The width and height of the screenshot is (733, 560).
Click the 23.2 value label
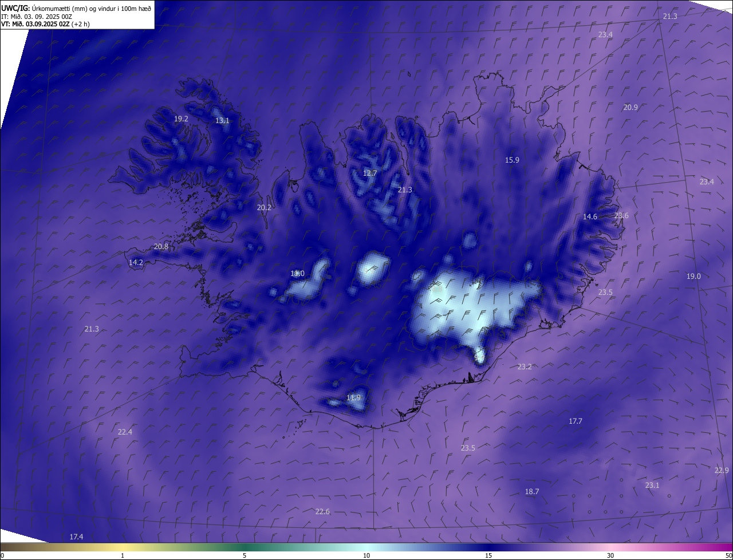pyautogui.click(x=525, y=367)
